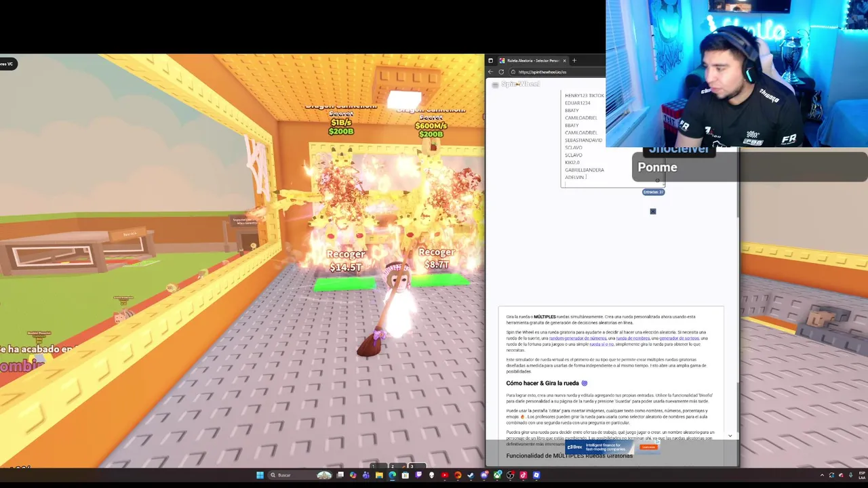Reload the browser page
This screenshot has height=488, width=868.
pyautogui.click(x=501, y=72)
